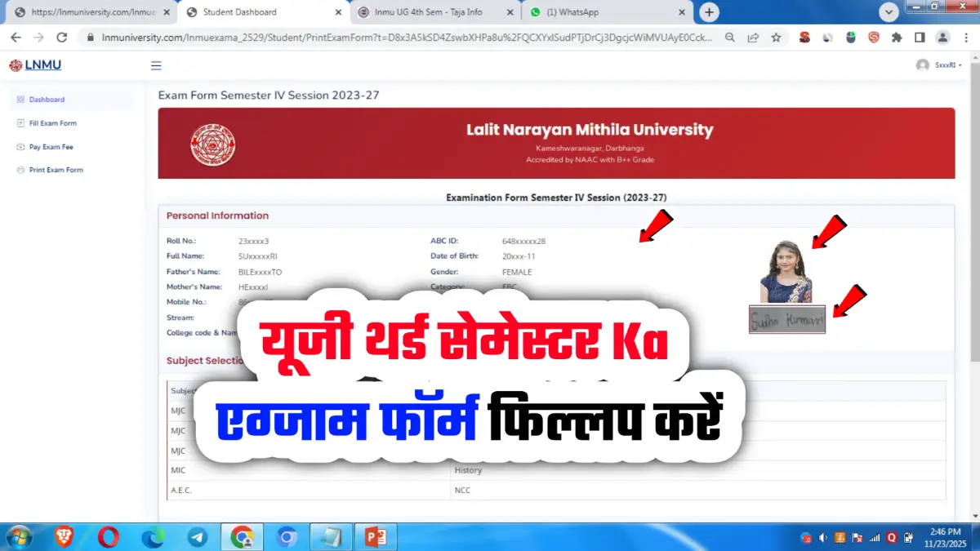Open Telegram from the taskbar
980x551 pixels.
point(198,536)
